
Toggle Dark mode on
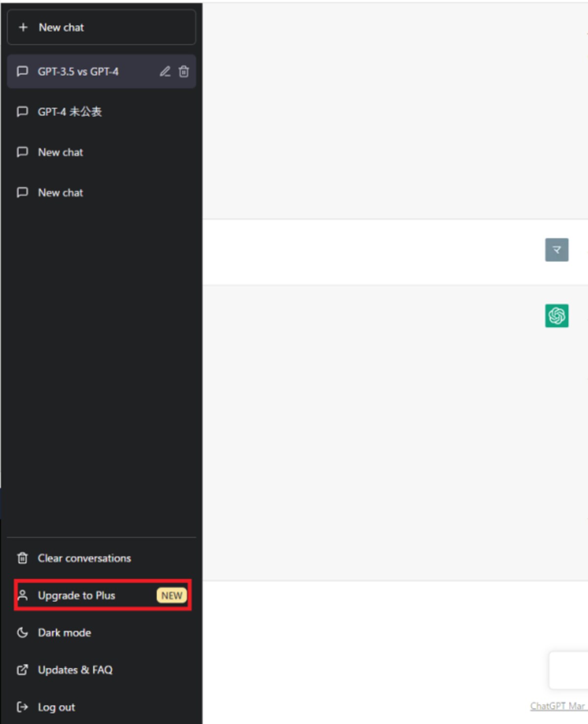(x=101, y=632)
